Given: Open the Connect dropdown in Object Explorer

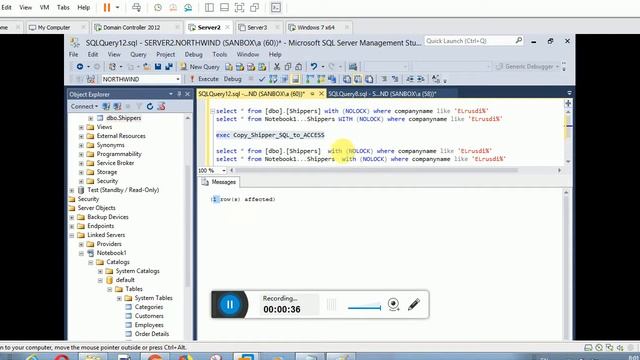Looking at the screenshot, I should [x=84, y=106].
